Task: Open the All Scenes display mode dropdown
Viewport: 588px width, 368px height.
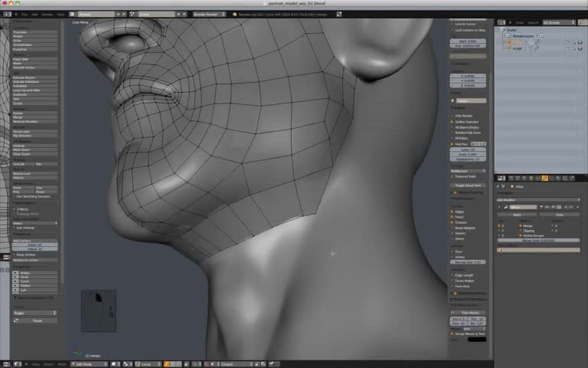Action: point(558,22)
